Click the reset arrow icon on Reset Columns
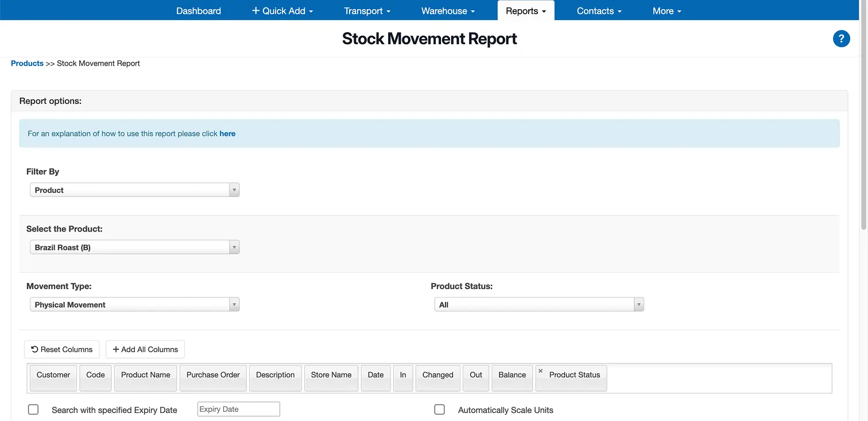 point(36,349)
